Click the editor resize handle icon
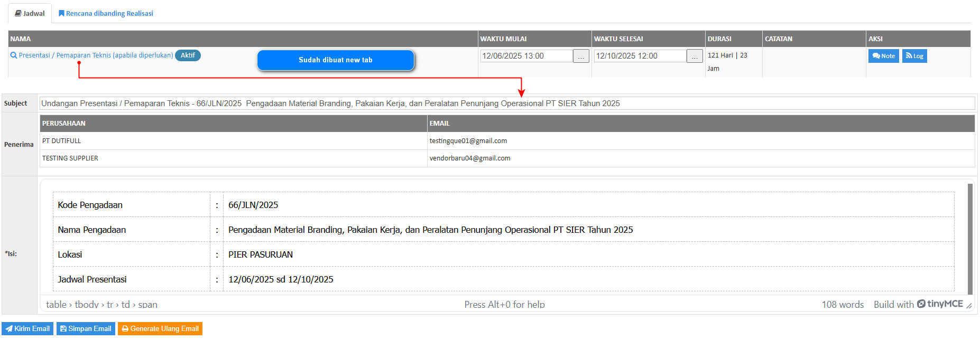This screenshot has width=980, height=340. tap(969, 305)
